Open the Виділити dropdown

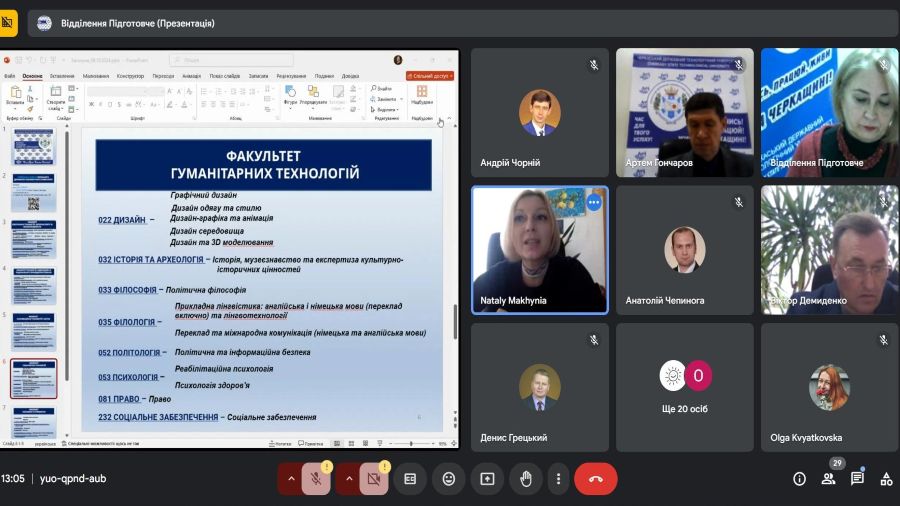[385, 109]
